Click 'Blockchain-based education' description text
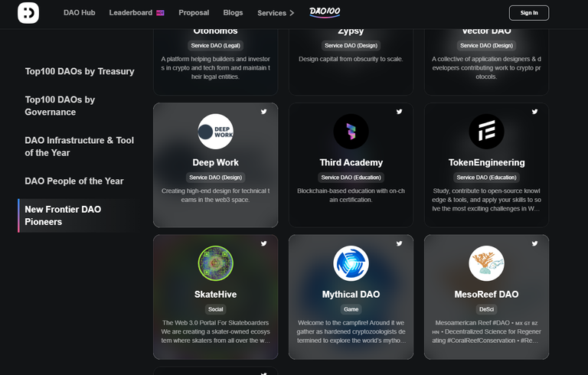The height and width of the screenshot is (375, 588). coord(351,195)
